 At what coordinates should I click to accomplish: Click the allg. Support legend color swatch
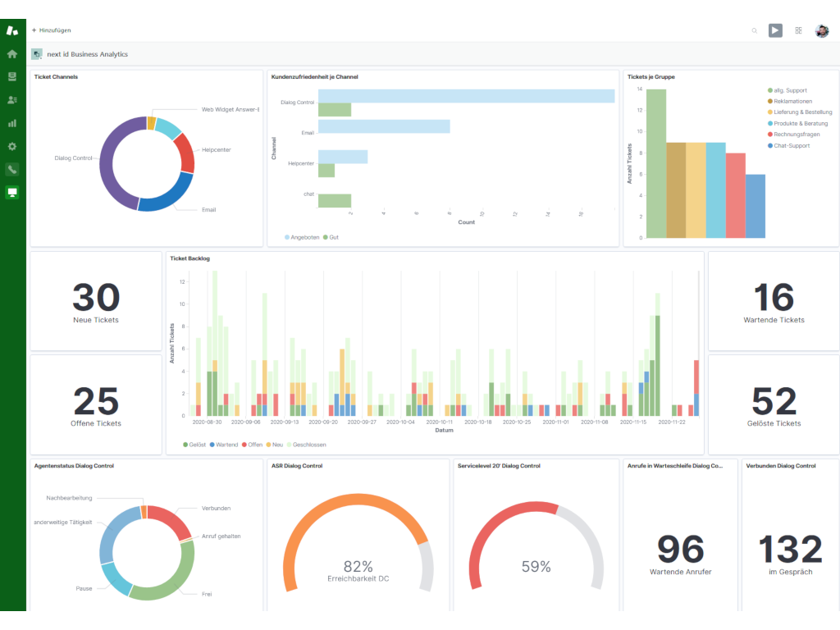(x=769, y=90)
